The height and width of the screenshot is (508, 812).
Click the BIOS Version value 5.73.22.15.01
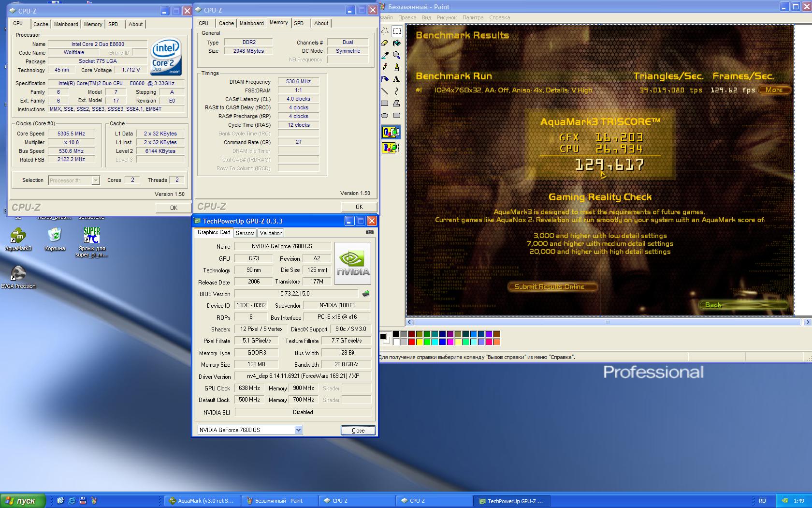[296, 294]
